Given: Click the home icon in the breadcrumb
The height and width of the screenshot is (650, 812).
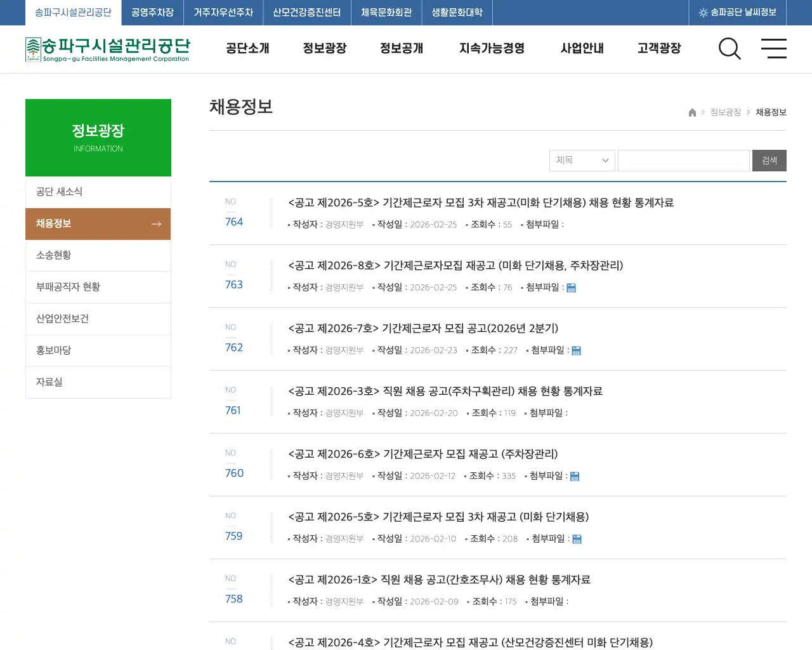Looking at the screenshot, I should [692, 112].
